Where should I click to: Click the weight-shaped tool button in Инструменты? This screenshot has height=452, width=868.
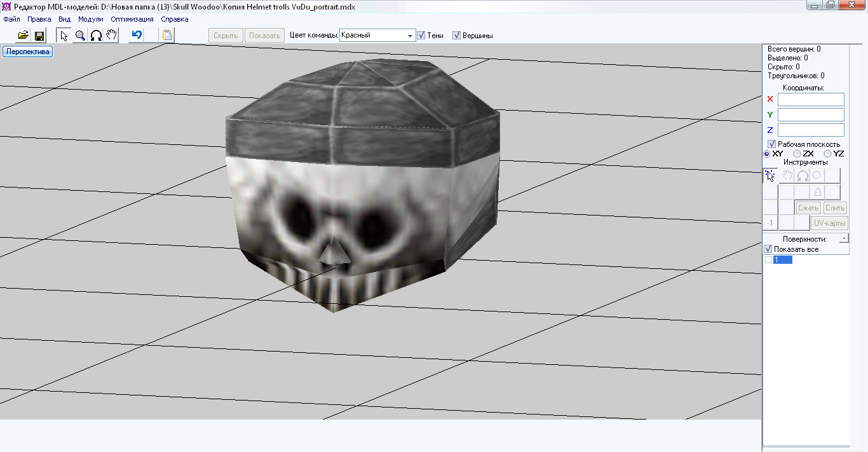(818, 192)
